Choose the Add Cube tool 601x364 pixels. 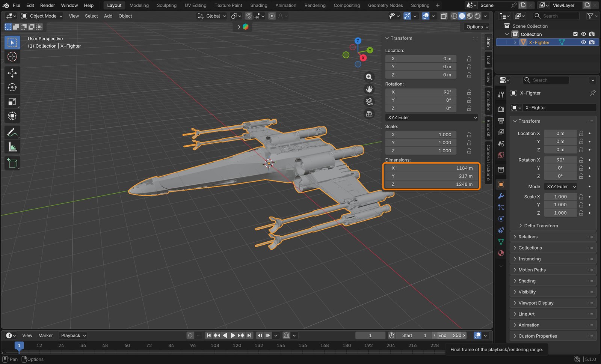[12, 163]
